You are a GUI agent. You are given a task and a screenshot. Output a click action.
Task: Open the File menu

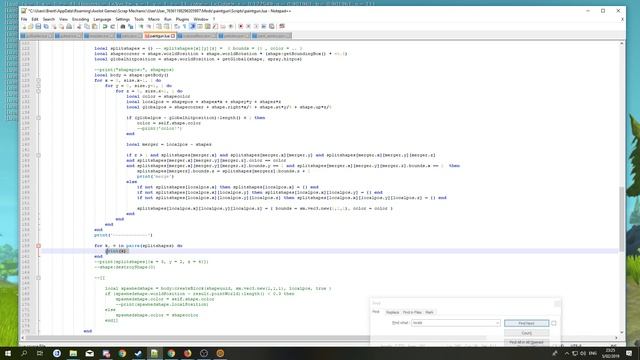pyautogui.click(x=24, y=19)
